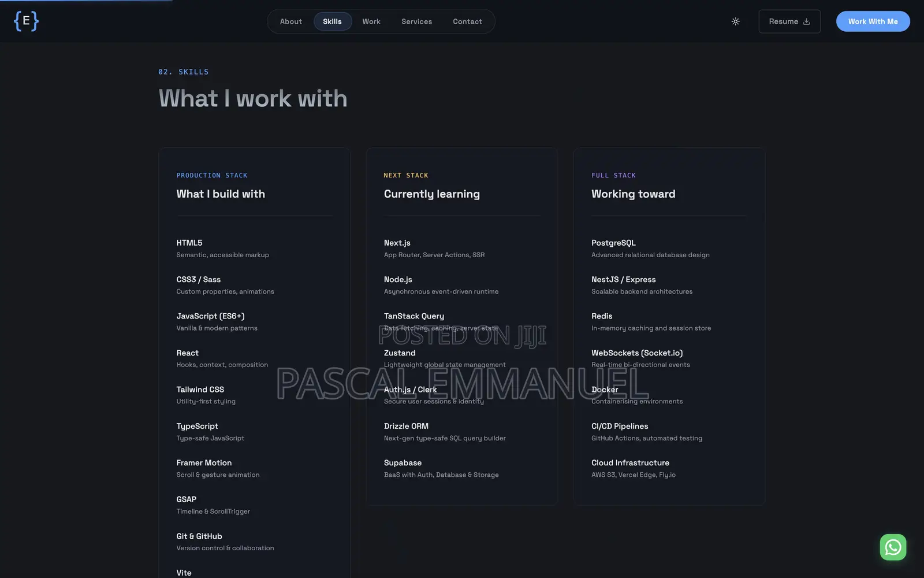Click 'Asynchronous event-driven runtime' description
Screen dimensions: 924x578
[x=441, y=291]
